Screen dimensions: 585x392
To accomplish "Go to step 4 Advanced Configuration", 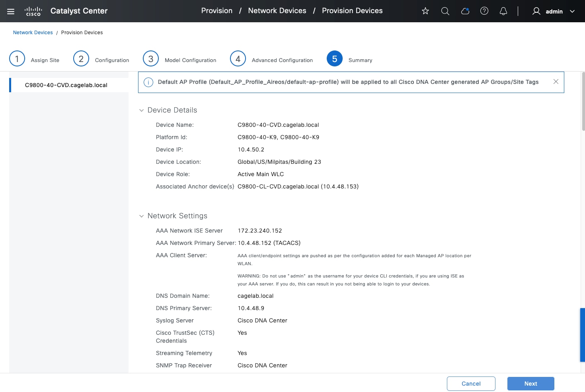I will pyautogui.click(x=238, y=59).
